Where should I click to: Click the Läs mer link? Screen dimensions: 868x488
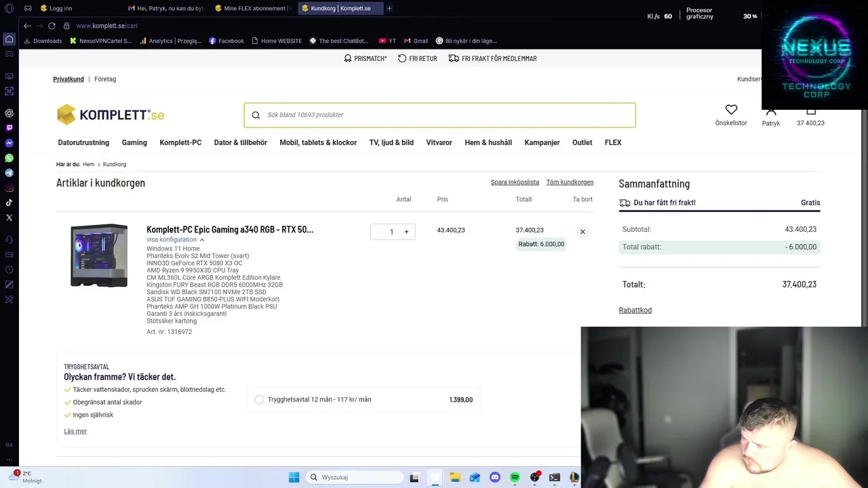click(x=75, y=431)
